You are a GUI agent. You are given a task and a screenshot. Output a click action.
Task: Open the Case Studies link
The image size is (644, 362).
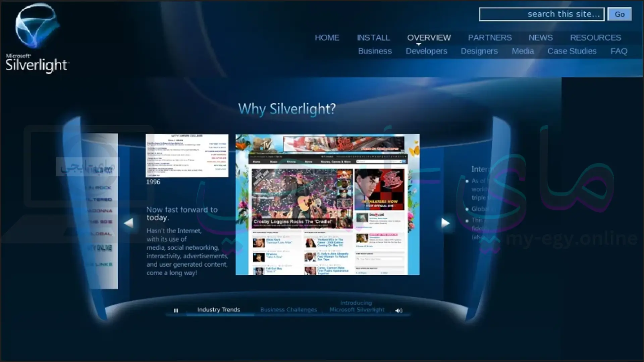pyautogui.click(x=572, y=51)
